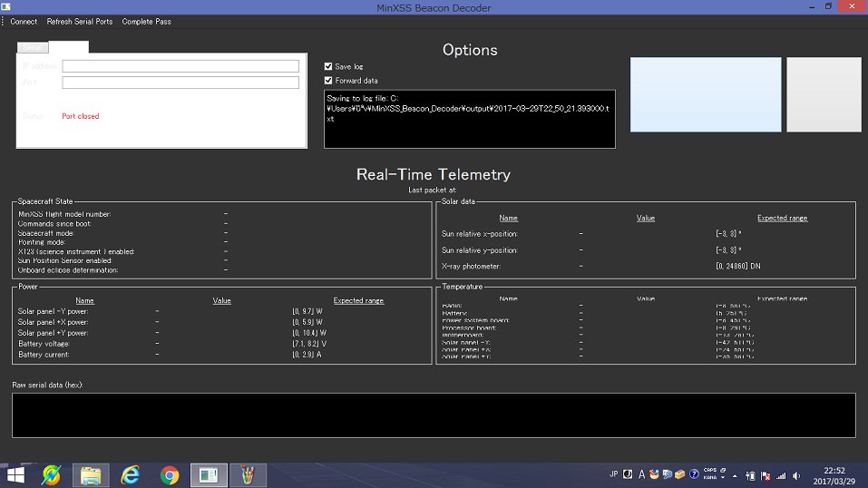The width and height of the screenshot is (868, 488).
Task: Toggle the Save log checkbox
Action: (328, 66)
